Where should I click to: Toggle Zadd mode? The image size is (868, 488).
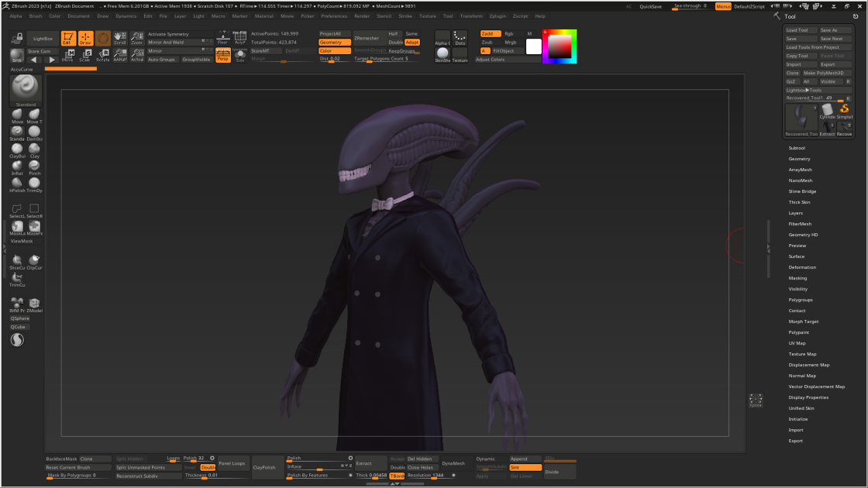click(491, 34)
